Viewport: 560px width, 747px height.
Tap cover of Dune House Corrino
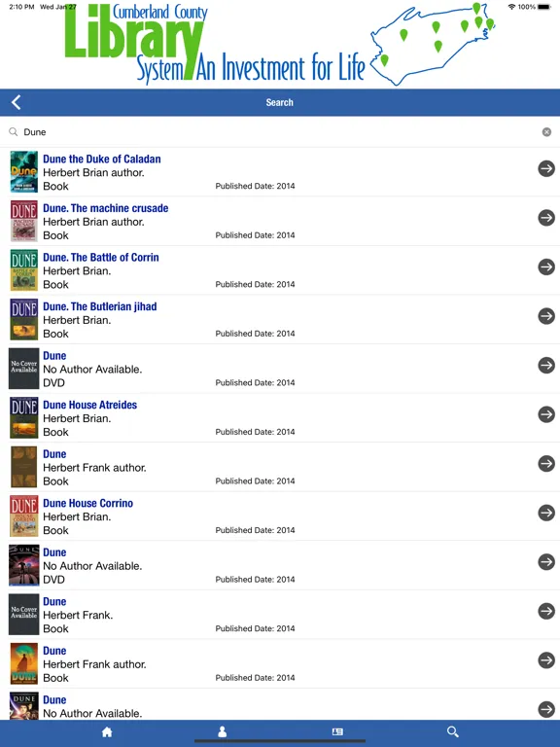[x=23, y=516]
